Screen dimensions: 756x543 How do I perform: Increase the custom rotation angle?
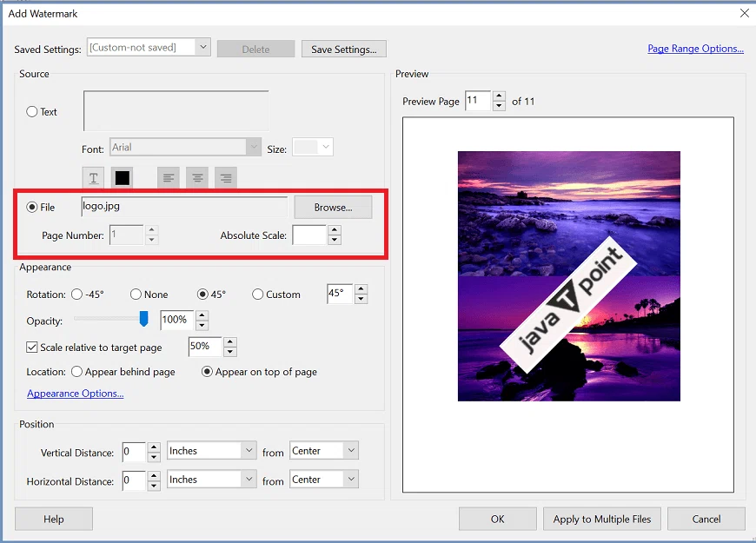pos(361,289)
